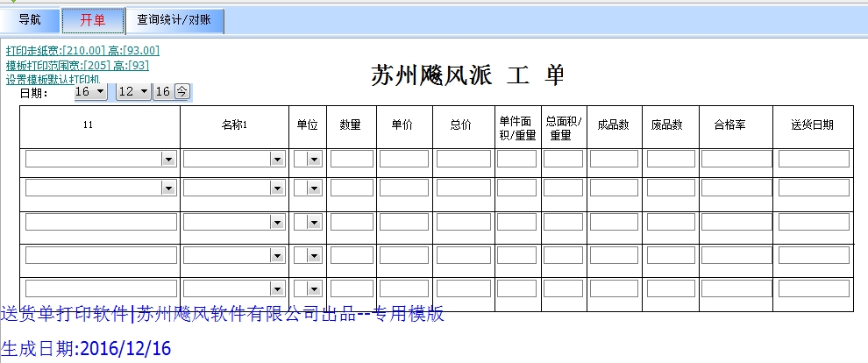Click the second row's 成品数 field
Viewport: 868px width, 363px height.
614,188
